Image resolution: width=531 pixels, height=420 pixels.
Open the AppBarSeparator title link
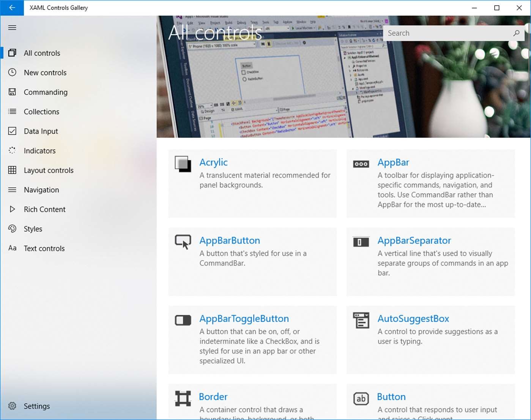(414, 240)
